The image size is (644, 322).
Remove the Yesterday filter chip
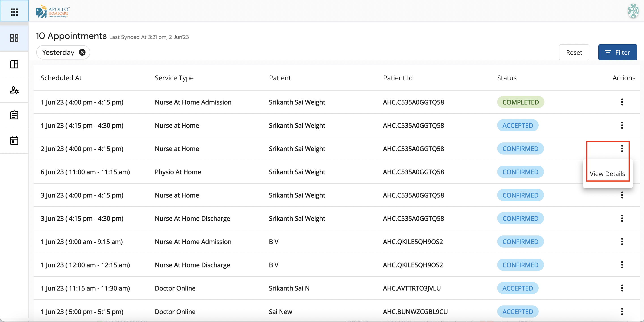(82, 52)
